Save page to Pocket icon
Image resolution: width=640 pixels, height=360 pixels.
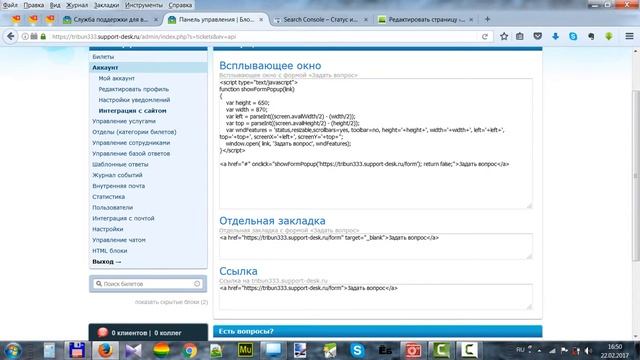[x=538, y=36]
